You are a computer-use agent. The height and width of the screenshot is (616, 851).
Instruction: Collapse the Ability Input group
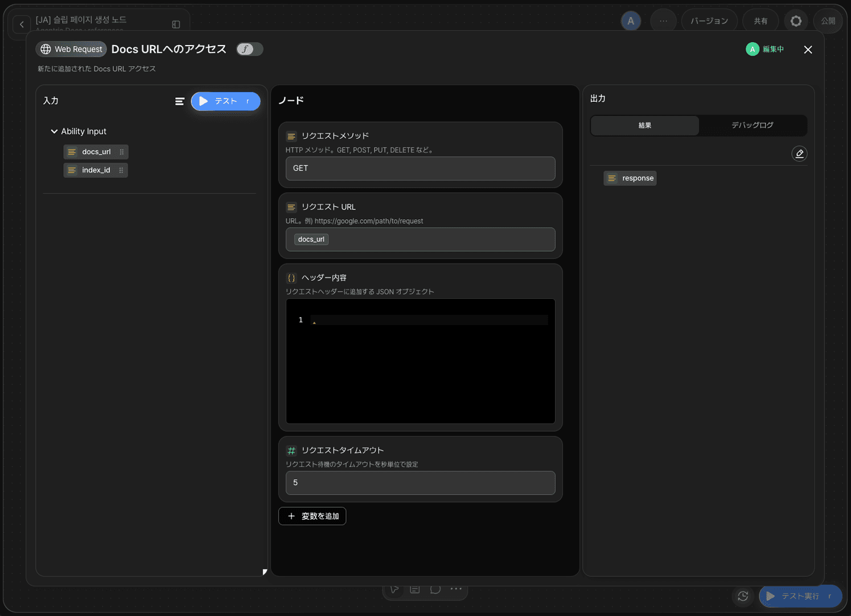coord(54,132)
